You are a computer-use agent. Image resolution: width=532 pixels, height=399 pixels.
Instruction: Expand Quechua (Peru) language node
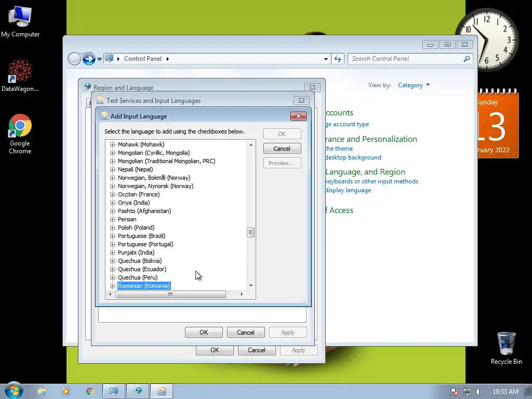[x=112, y=277]
